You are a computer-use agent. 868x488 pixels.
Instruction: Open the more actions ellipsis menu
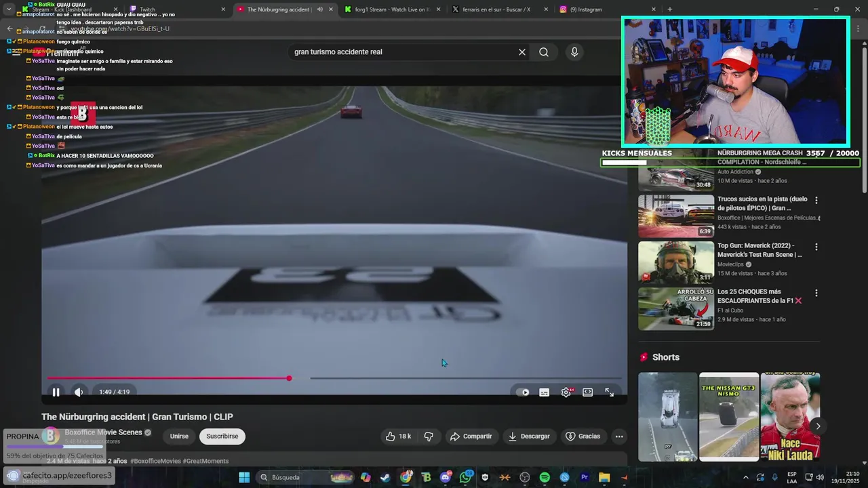(x=619, y=436)
